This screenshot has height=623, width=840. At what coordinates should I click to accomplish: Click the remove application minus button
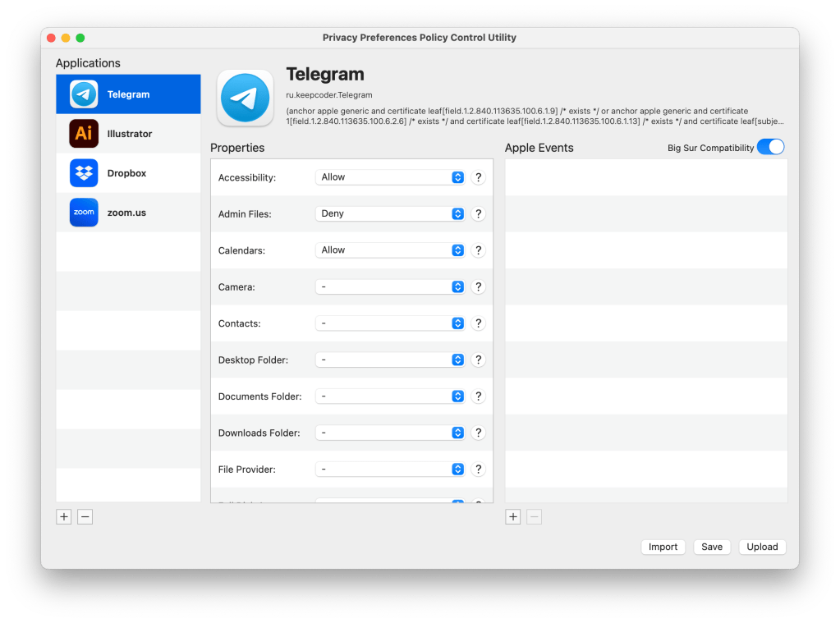coord(85,517)
